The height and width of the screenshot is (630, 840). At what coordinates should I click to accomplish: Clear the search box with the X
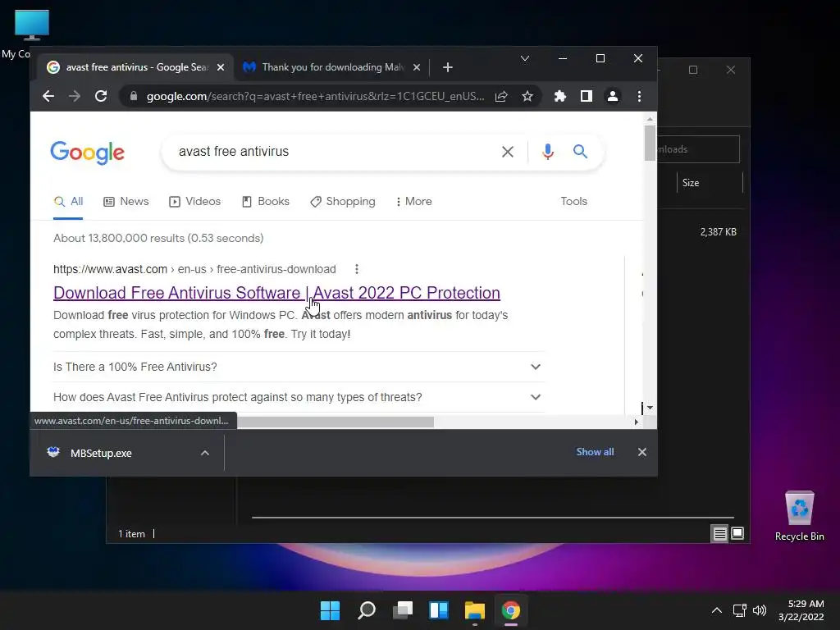click(x=507, y=152)
